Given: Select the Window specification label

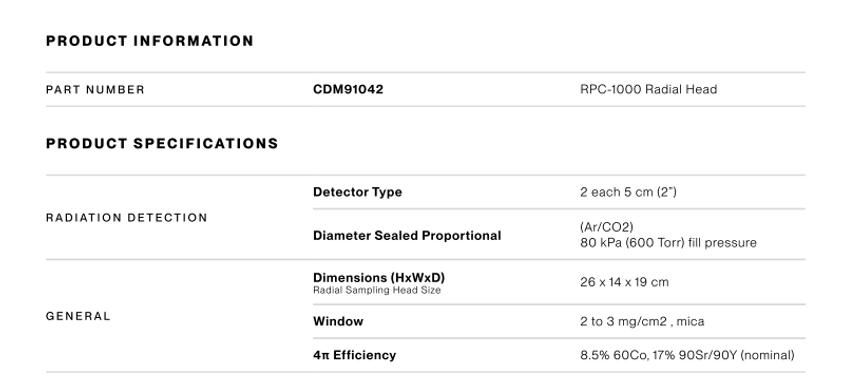Looking at the screenshot, I should coord(338,322).
